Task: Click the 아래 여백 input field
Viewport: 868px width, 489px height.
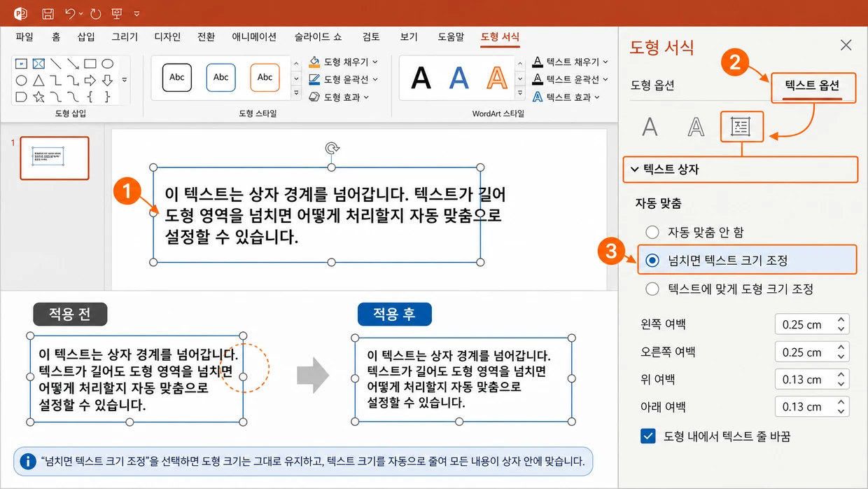Action: point(805,407)
